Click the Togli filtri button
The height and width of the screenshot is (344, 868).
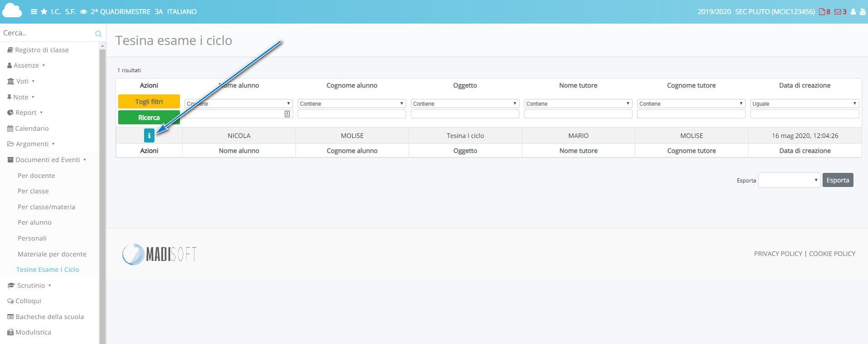[x=149, y=102]
